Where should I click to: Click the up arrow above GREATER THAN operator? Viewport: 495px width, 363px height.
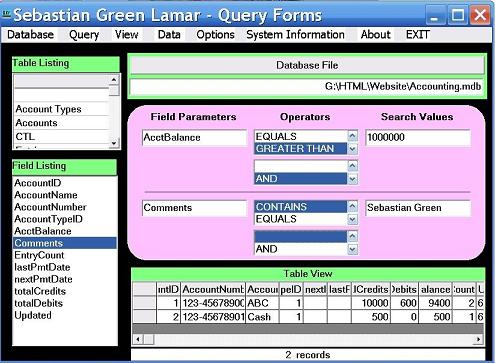click(x=352, y=136)
